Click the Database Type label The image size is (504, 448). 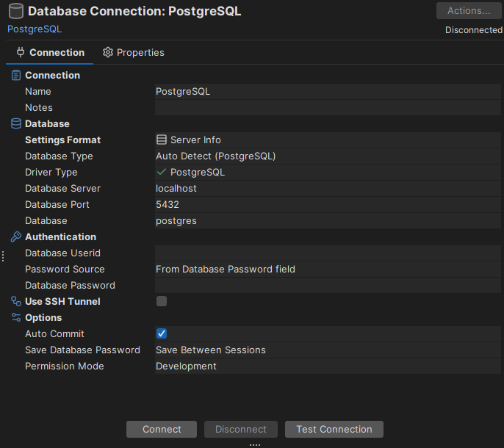[59, 156]
